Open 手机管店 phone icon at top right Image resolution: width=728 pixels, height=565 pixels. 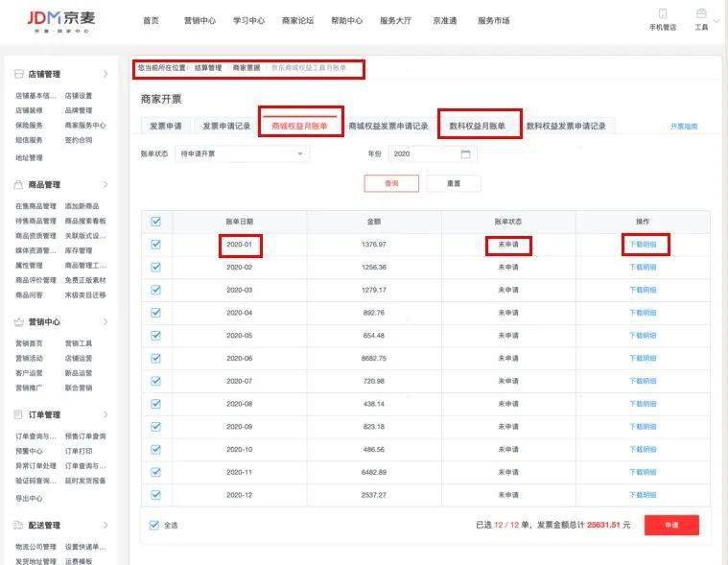pyautogui.click(x=662, y=13)
